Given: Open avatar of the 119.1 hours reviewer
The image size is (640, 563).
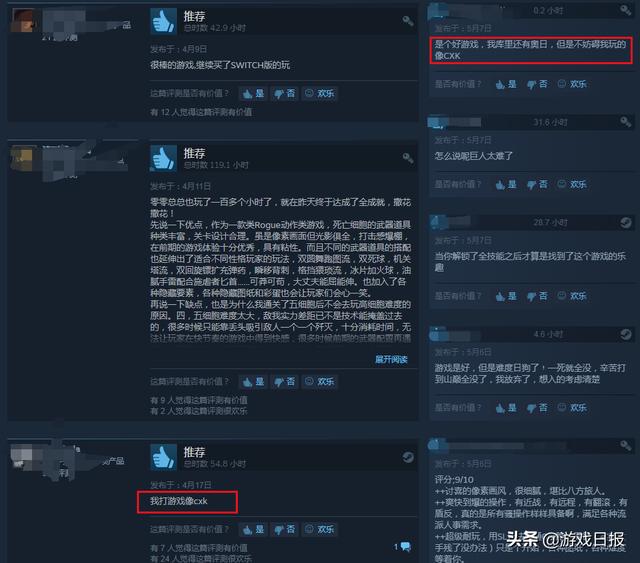Looking at the screenshot, I should [x=22, y=159].
